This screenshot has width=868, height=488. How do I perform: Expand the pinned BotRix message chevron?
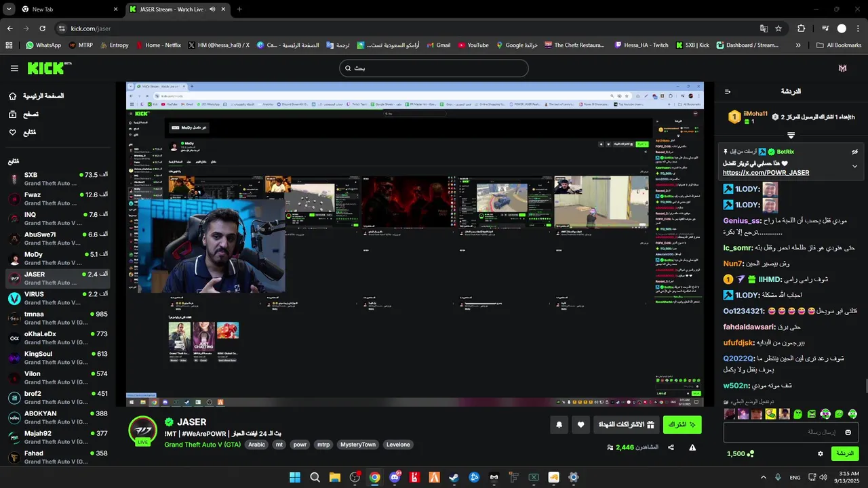[854, 166]
